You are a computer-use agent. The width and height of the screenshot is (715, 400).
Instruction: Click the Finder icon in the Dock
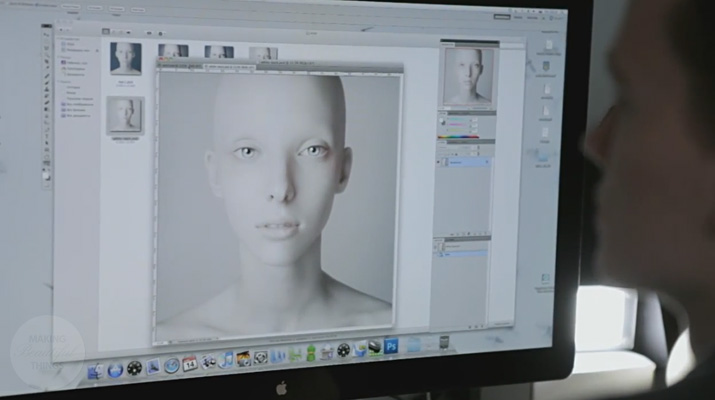click(x=95, y=371)
